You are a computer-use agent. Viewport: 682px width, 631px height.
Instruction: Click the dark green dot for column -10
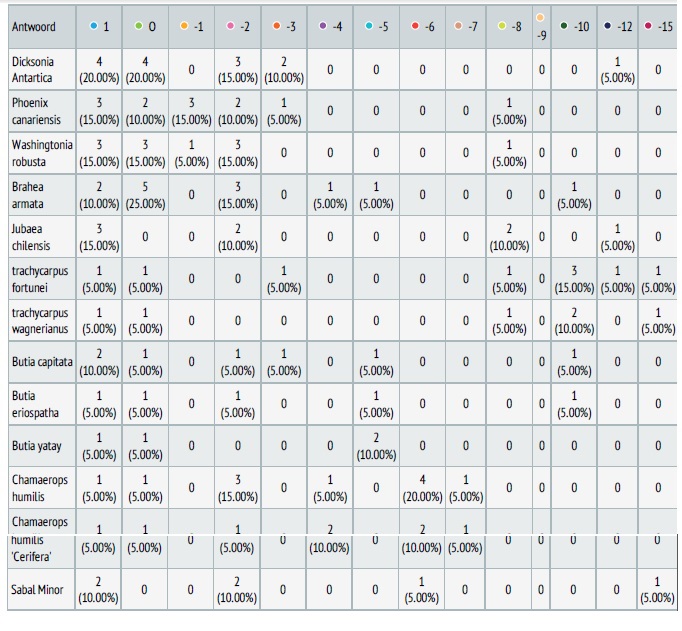coord(566,26)
